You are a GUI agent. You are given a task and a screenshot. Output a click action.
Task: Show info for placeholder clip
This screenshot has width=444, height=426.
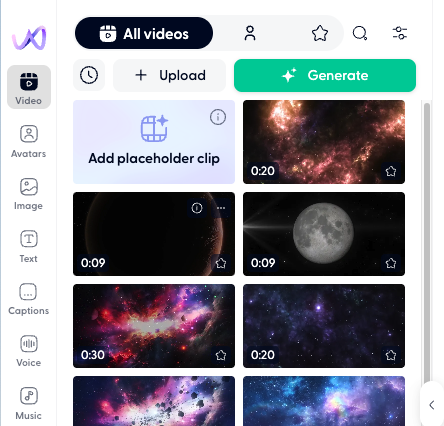click(218, 117)
